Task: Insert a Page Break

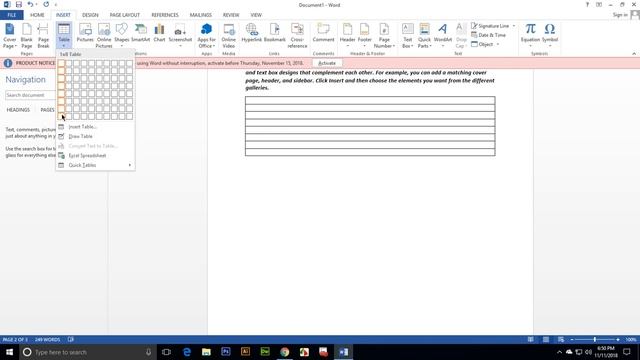Action: click(43, 36)
